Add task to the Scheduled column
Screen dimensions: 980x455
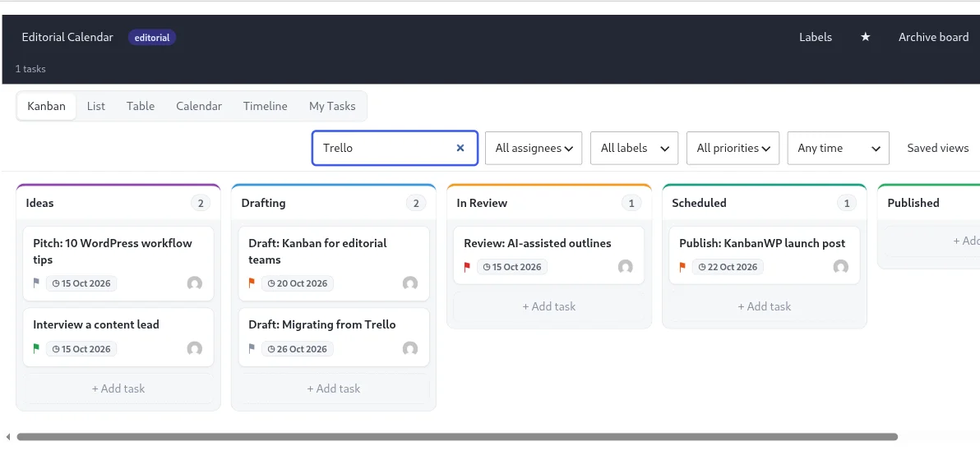(765, 306)
